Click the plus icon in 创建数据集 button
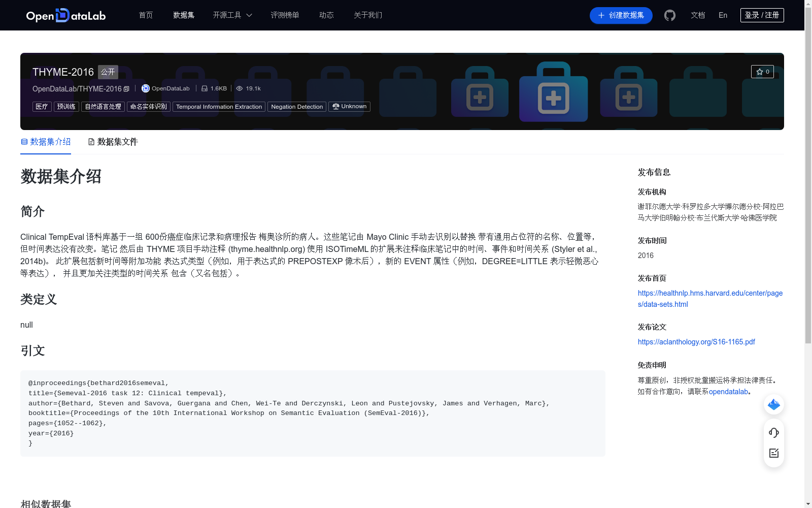Image resolution: width=812 pixels, height=508 pixels. pyautogui.click(x=601, y=15)
